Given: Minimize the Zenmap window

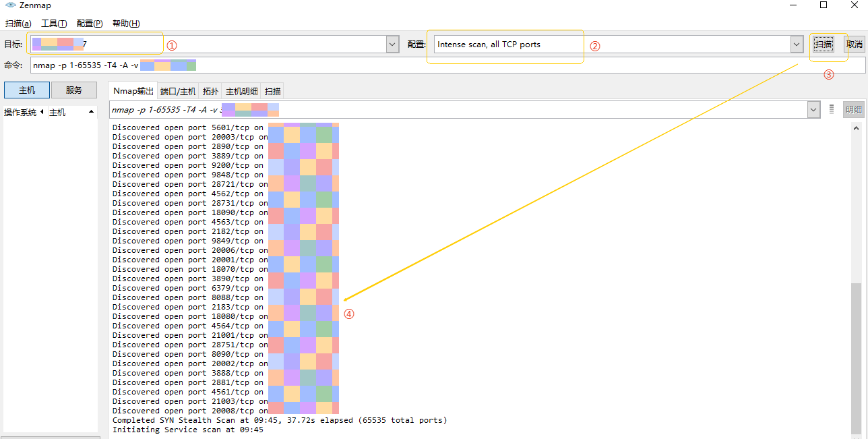Looking at the screenshot, I should click(x=793, y=5).
